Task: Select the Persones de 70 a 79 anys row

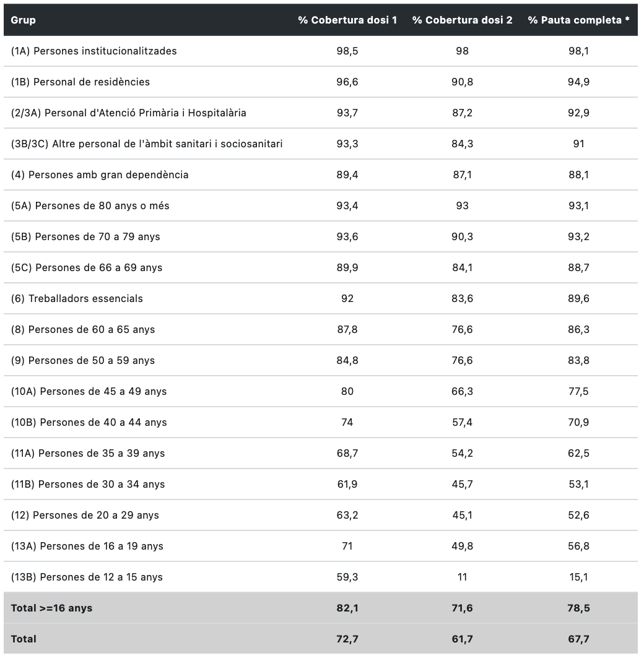Action: (85, 236)
